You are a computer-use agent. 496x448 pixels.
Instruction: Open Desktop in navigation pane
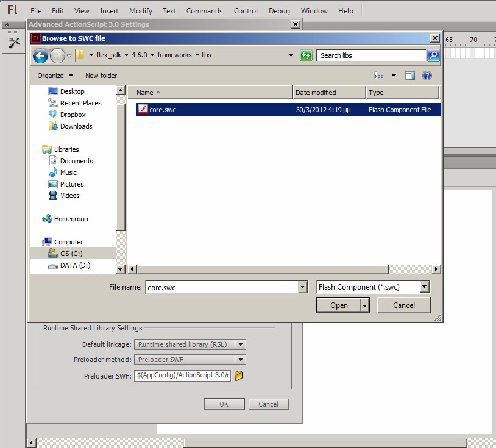click(73, 91)
